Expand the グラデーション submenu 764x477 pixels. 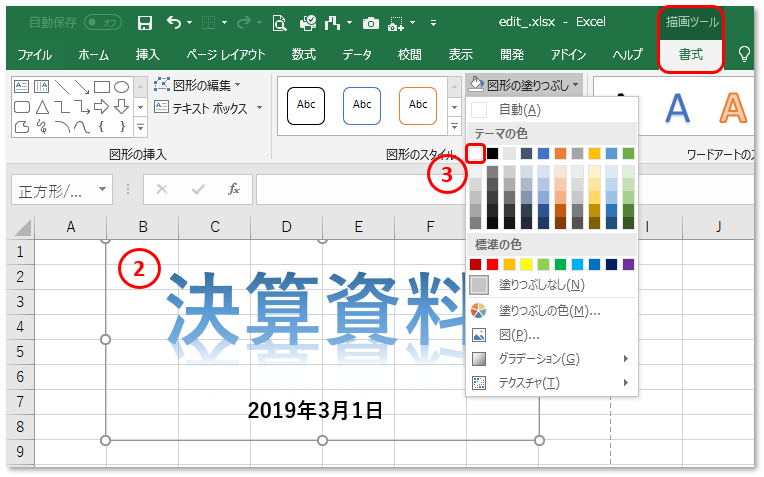tap(552, 358)
